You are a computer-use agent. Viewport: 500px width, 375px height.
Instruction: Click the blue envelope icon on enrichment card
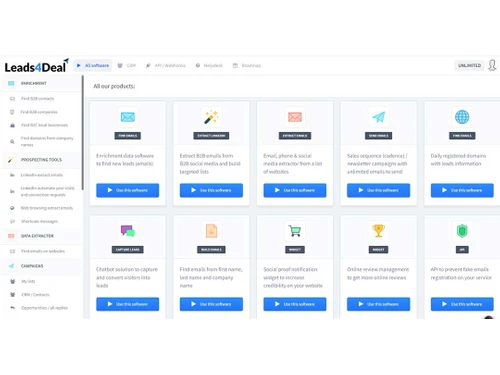point(128,117)
